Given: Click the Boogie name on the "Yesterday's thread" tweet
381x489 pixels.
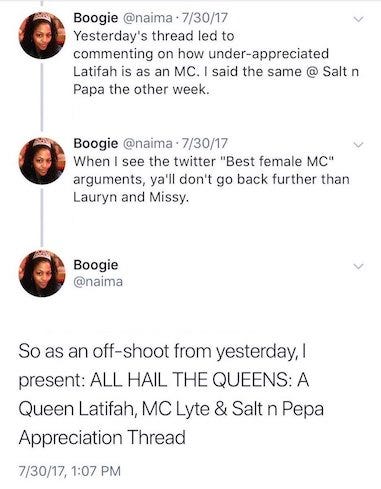Looking at the screenshot, I should [x=96, y=18].
